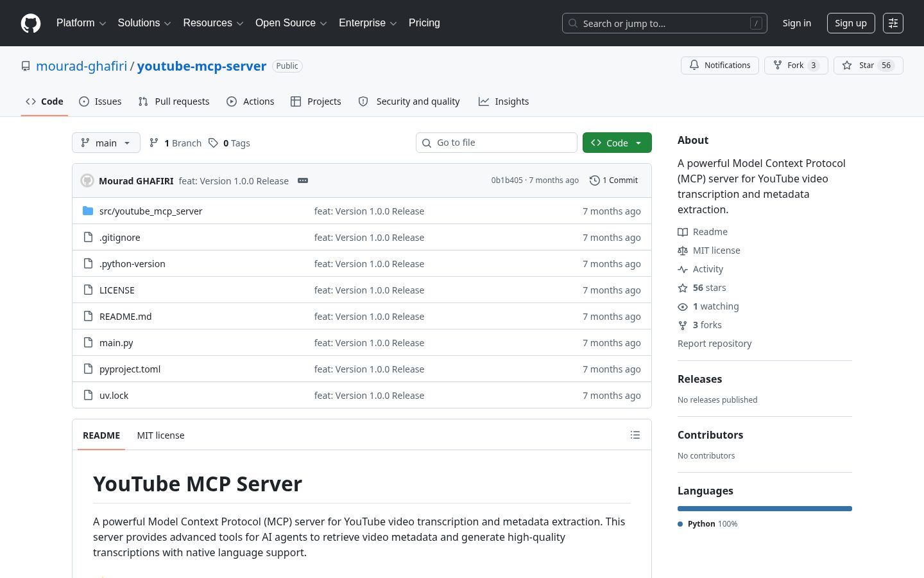Switch to the Pull requests tab
The width and height of the screenshot is (924, 578).
[x=174, y=101]
